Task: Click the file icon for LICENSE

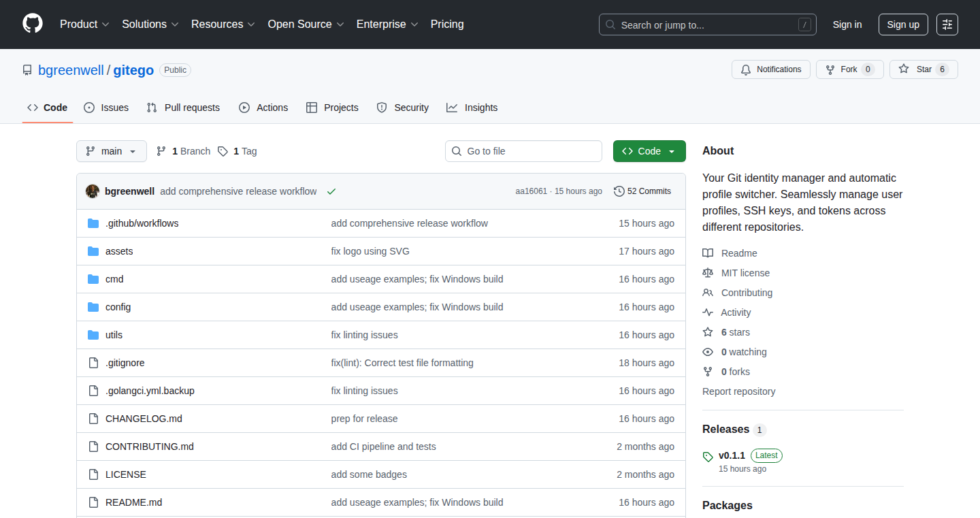Action: 93,474
